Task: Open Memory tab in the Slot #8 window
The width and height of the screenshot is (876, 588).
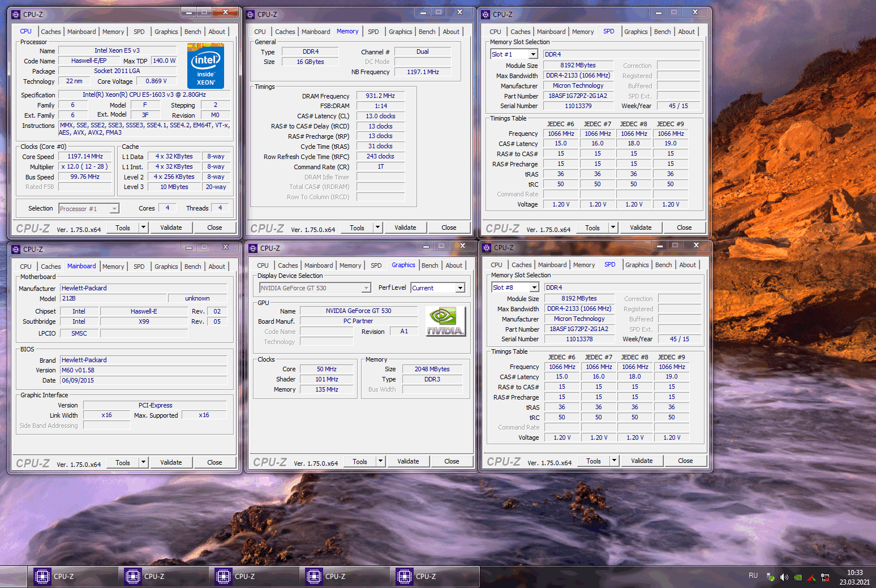Action: click(584, 265)
